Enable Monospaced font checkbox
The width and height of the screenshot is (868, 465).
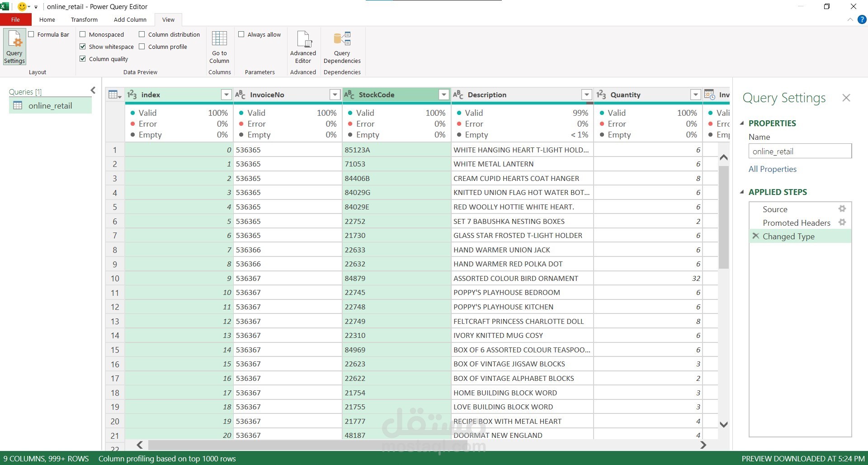[83, 34]
